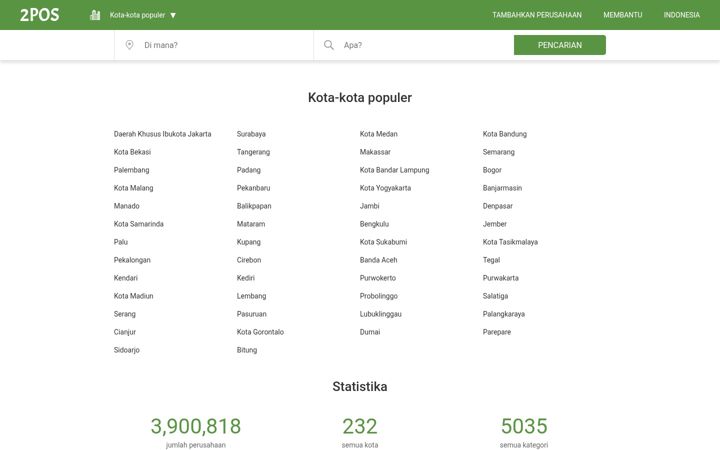Open the Membantu menu item
Viewport: 720px width, 450px height.
pos(623,15)
